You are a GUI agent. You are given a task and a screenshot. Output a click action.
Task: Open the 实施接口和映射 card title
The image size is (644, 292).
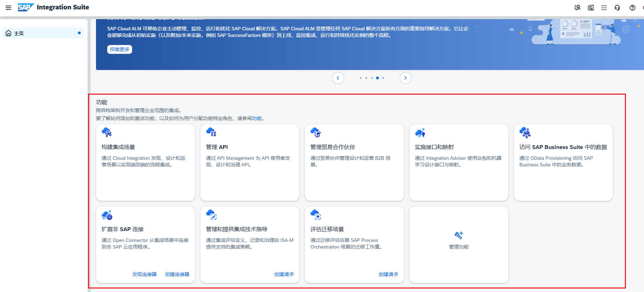pyautogui.click(x=434, y=147)
